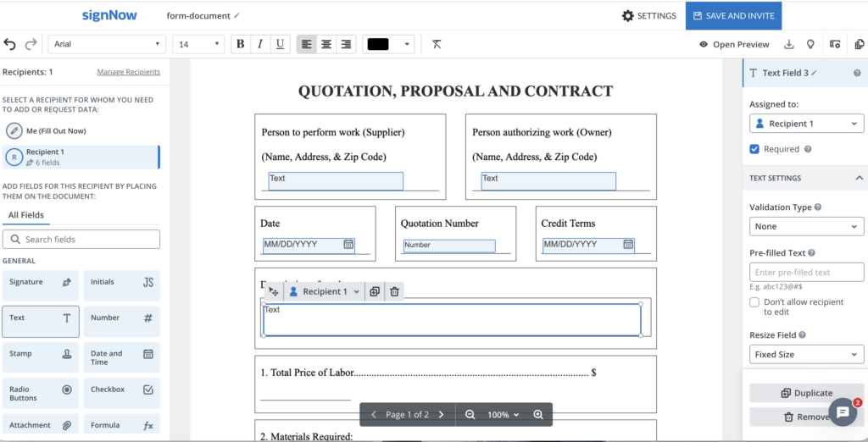Duplicate field via floating toolbar icon

(x=375, y=291)
